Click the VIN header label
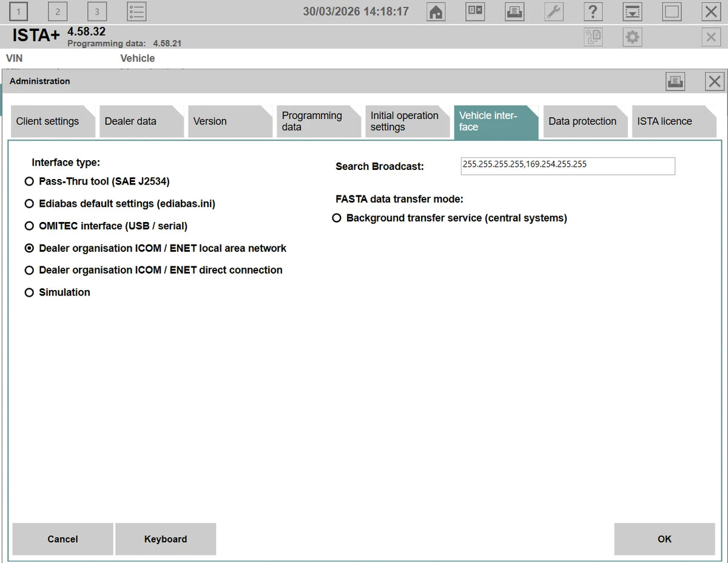Viewport: 728px width, 563px height. click(15, 58)
